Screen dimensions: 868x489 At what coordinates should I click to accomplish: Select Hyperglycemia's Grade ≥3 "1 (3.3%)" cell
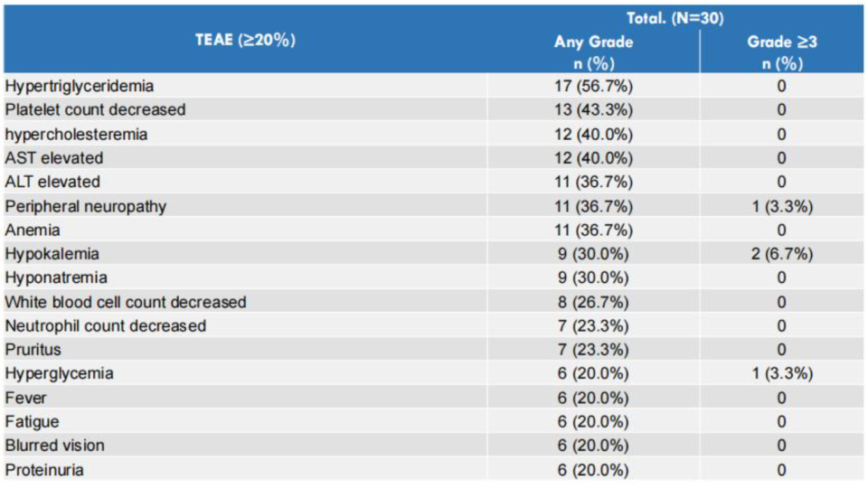[781, 373]
